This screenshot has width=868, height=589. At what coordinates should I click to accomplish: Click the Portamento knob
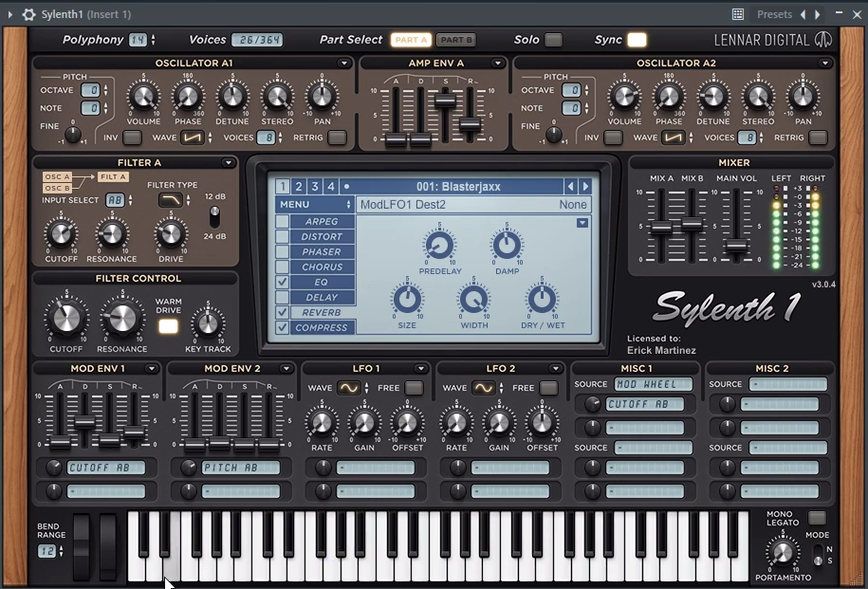[x=783, y=552]
